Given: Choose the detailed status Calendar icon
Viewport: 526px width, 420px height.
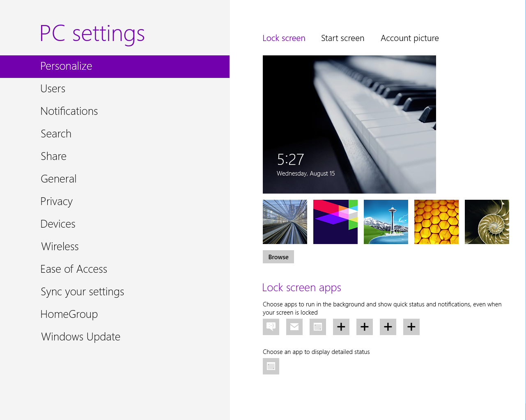Looking at the screenshot, I should (271, 366).
